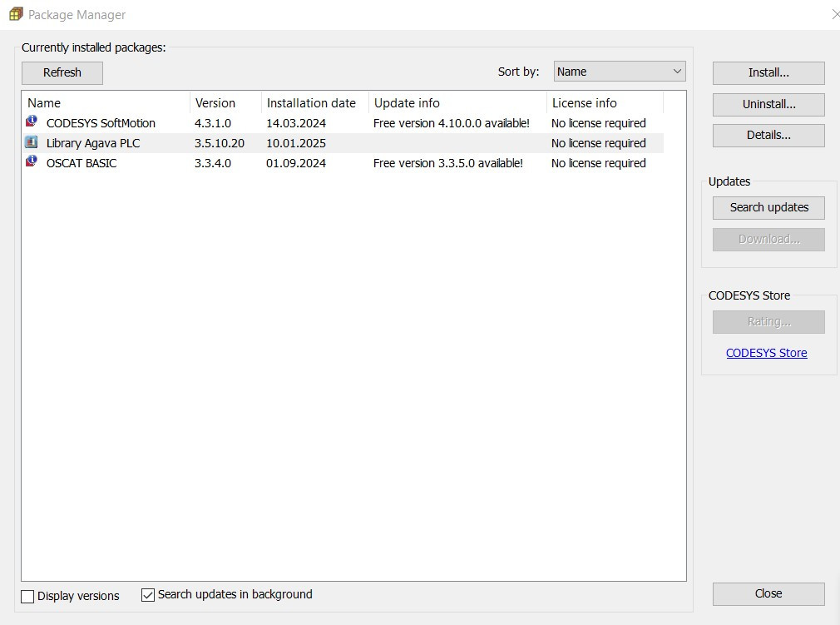Click the Search updates button
This screenshot has height=625, width=840.
[x=768, y=207]
